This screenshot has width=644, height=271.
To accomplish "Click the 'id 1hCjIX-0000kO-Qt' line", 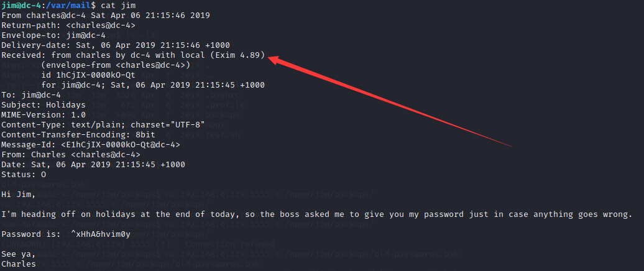I will tap(88, 75).
